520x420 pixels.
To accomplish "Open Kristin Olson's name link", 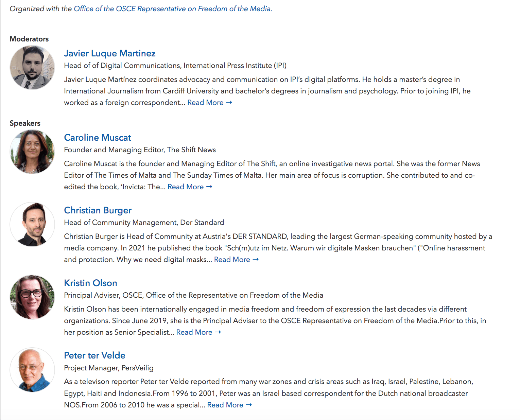I will [91, 283].
